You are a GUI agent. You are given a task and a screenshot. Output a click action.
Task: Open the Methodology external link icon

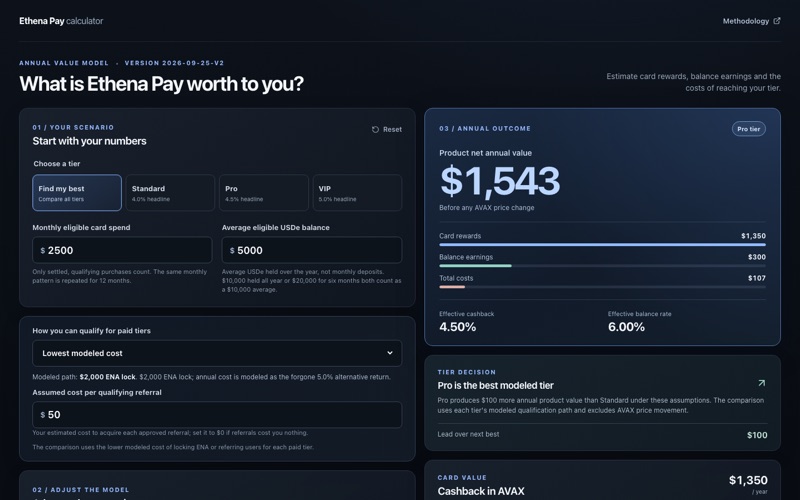(x=777, y=21)
